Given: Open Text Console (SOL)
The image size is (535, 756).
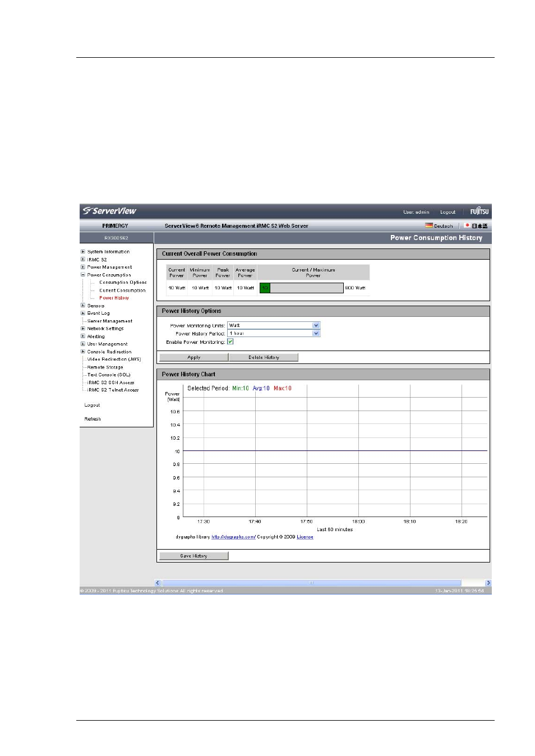Looking at the screenshot, I should [x=109, y=375].
